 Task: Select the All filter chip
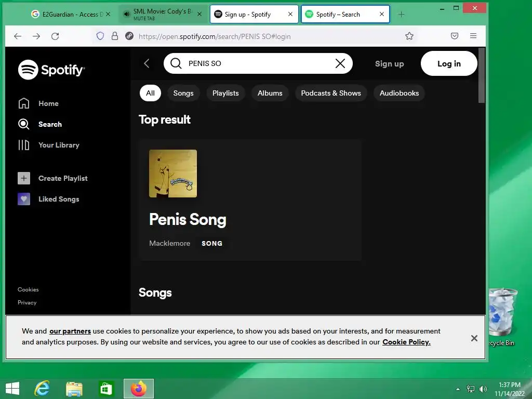(150, 93)
